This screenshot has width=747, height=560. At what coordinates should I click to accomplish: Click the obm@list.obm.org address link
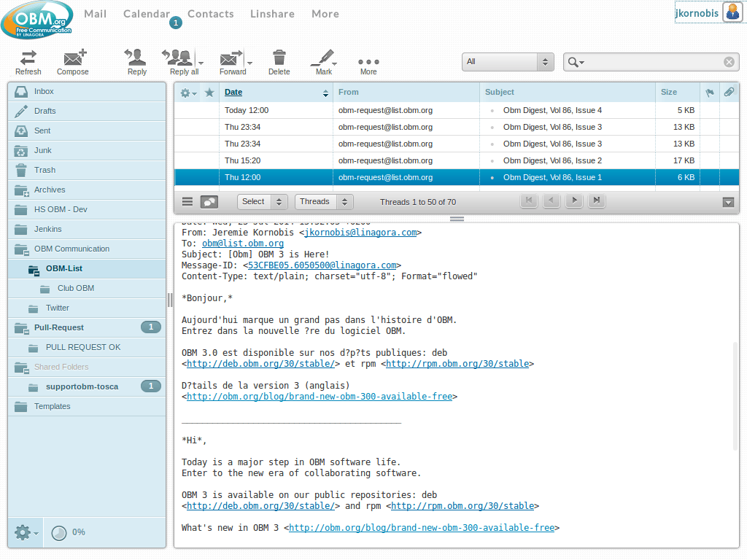242,244
